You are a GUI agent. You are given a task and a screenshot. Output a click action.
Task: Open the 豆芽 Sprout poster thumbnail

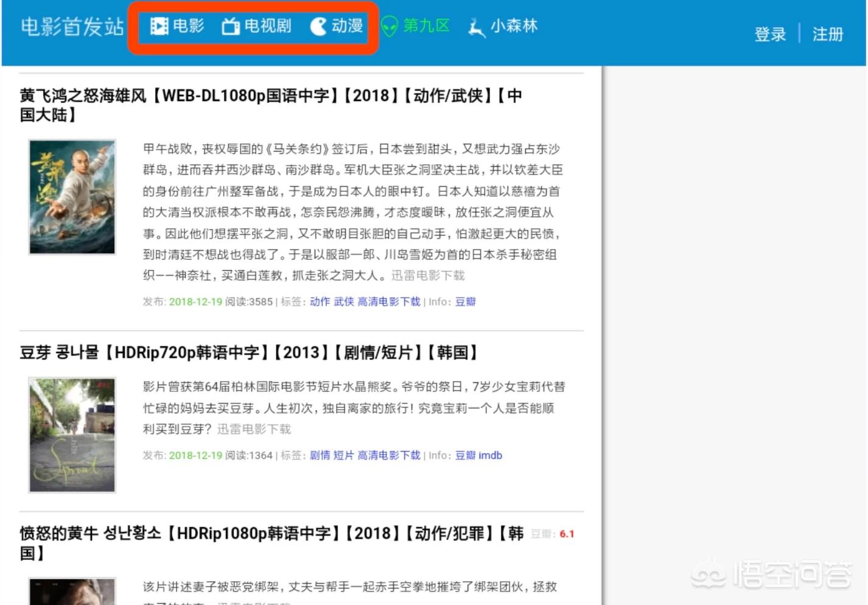[x=72, y=435]
